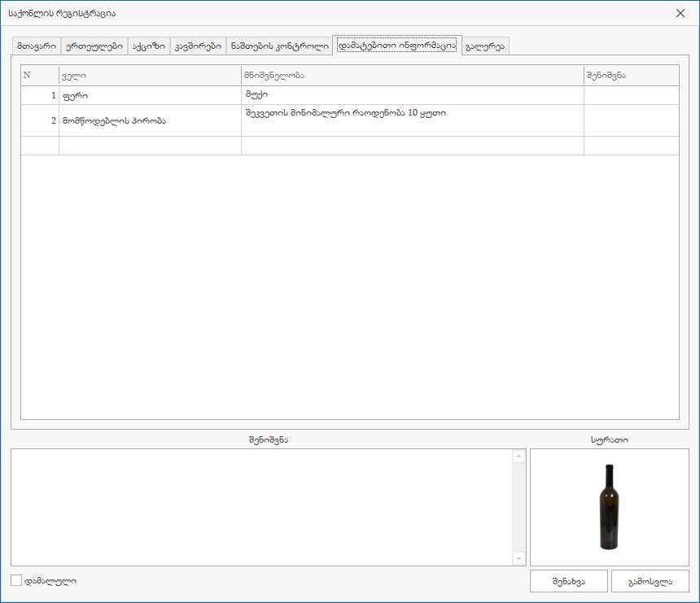Click the wine bottle picture thumbnail
The image size is (700, 603).
click(609, 507)
